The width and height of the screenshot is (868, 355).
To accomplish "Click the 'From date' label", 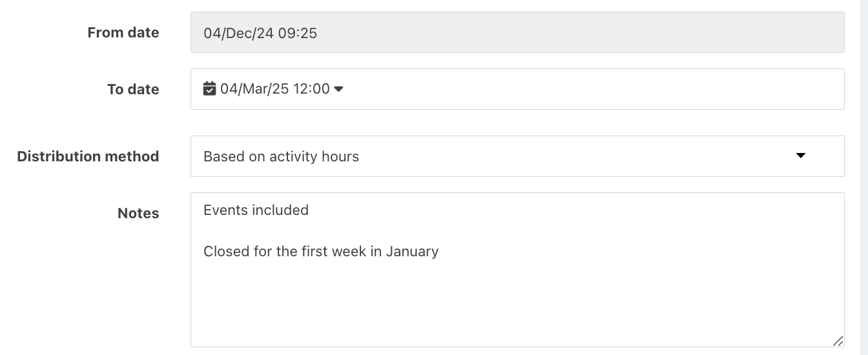I will click(123, 32).
